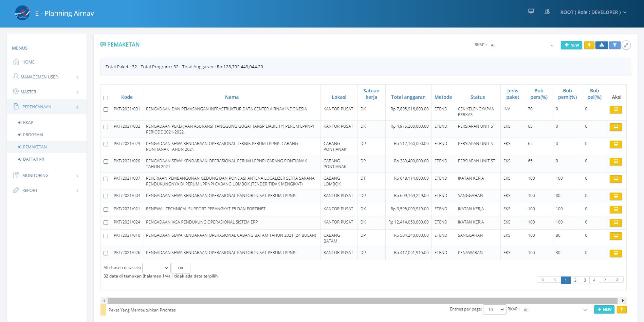Click the lightning icon near bottom-right NEW button
Viewport: 644px width, 322px height.
click(x=622, y=309)
